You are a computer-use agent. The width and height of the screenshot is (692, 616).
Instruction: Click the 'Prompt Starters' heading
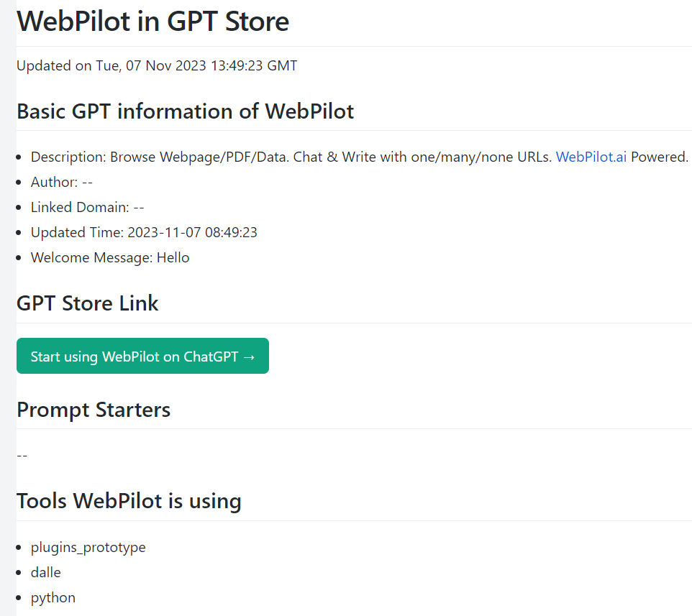94,410
